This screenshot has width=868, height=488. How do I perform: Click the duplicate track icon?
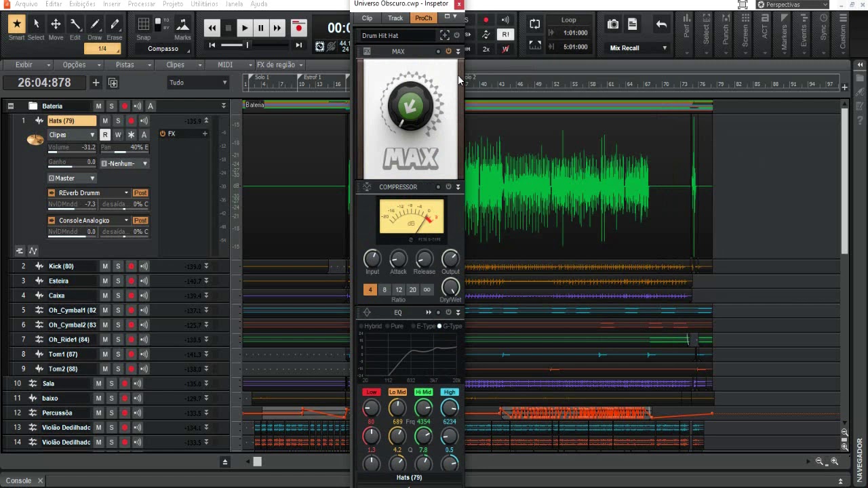click(x=113, y=83)
